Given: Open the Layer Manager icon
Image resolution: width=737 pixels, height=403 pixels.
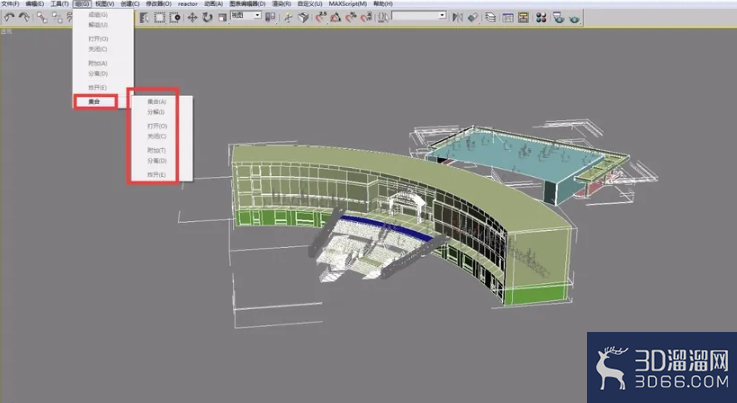Looking at the screenshot, I should (490, 17).
